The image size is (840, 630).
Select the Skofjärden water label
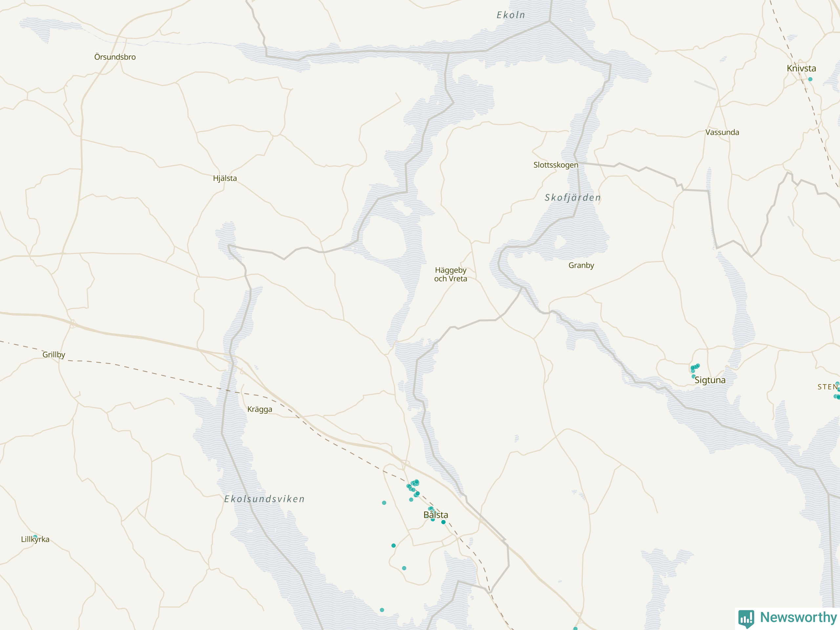tap(573, 198)
